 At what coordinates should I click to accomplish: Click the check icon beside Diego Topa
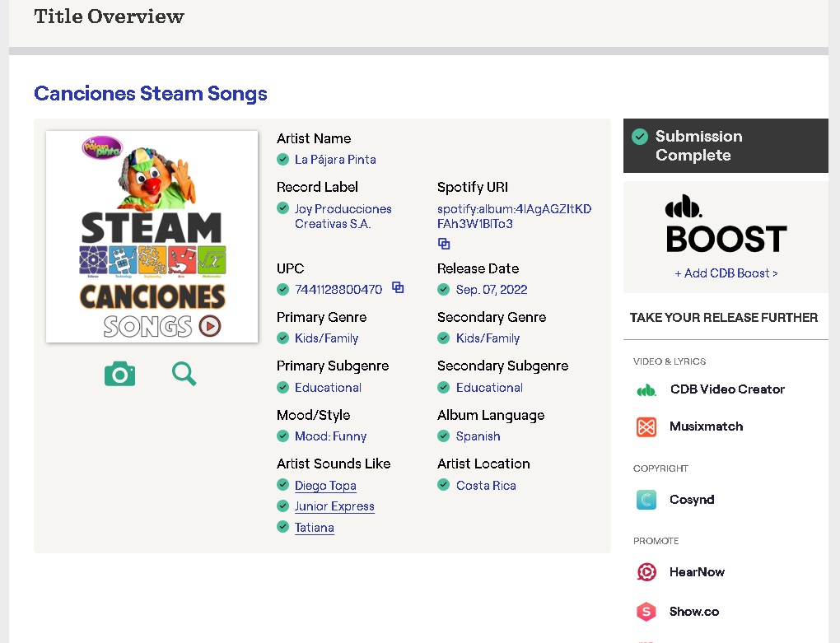(282, 485)
